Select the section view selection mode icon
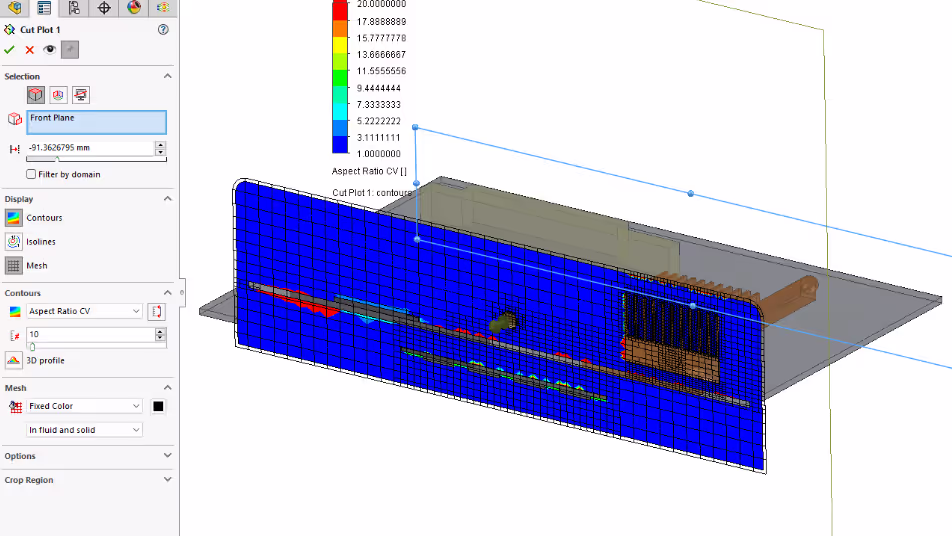This screenshot has width=952, height=536. [x=81, y=95]
